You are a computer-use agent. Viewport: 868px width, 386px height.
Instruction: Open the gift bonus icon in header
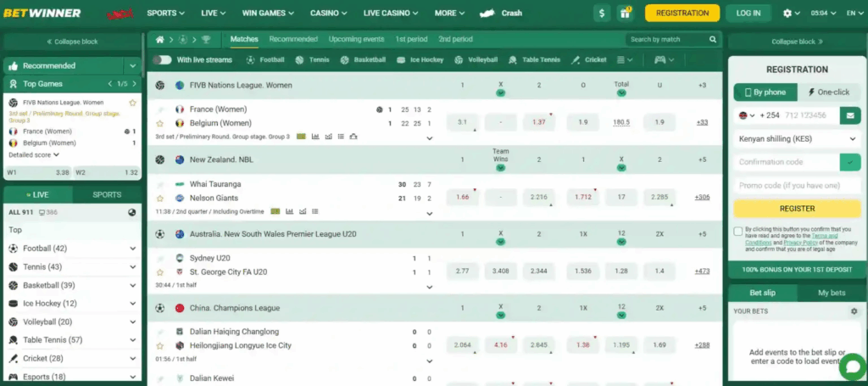coord(625,14)
